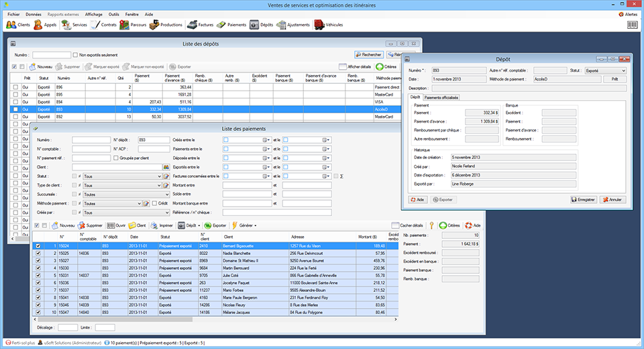This screenshot has width=644, height=349.
Task: Open the Fichier menu
Action: pos(13,14)
